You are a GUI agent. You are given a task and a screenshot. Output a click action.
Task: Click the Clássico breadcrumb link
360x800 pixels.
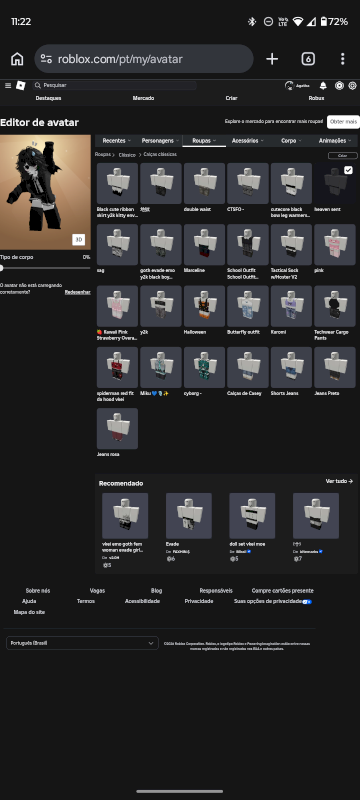tap(127, 155)
